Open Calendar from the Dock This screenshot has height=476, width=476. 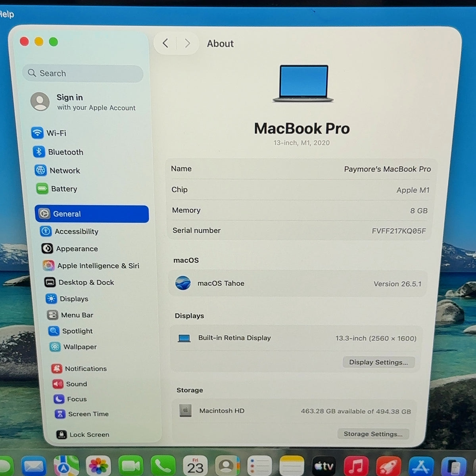coord(195,466)
